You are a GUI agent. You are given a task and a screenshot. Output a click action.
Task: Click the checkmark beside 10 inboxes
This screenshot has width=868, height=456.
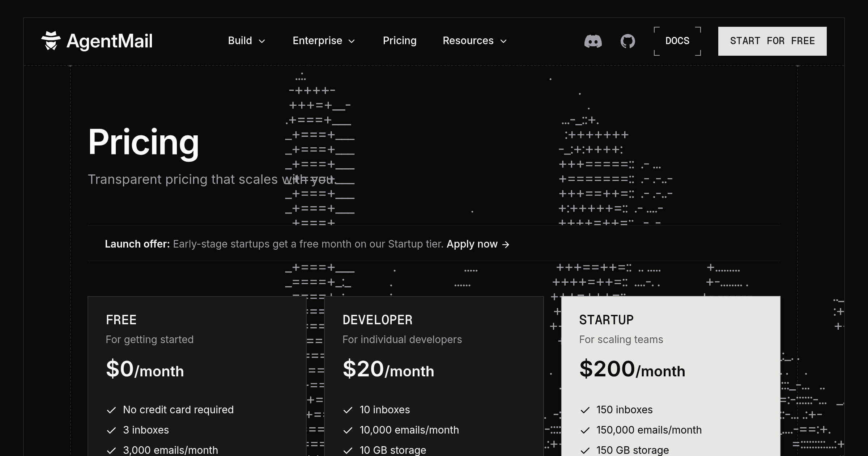[348, 410]
